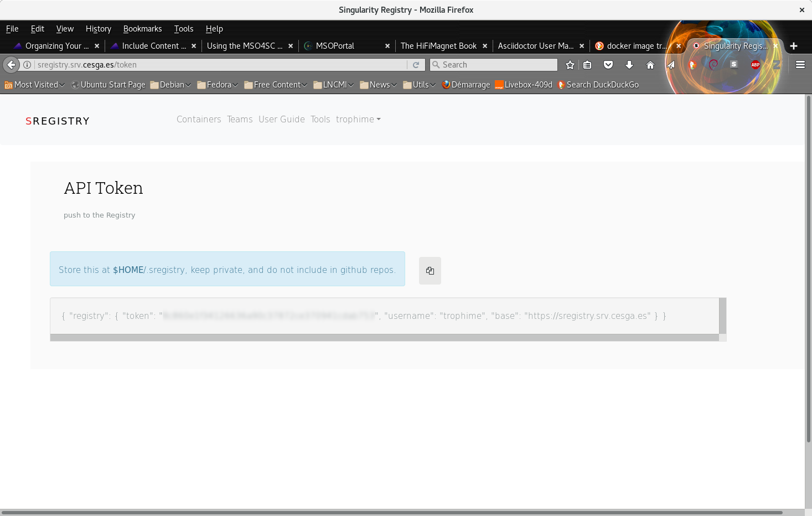Close the HiFiMagnet Book tab

coord(485,46)
